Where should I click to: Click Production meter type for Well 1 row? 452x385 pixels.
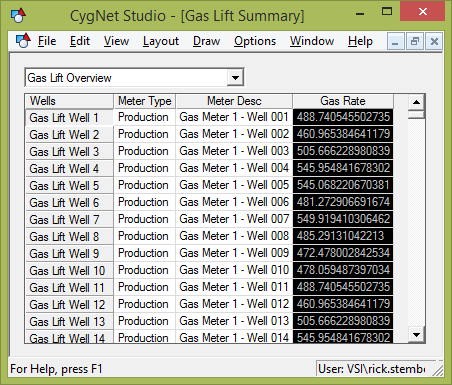click(x=145, y=117)
